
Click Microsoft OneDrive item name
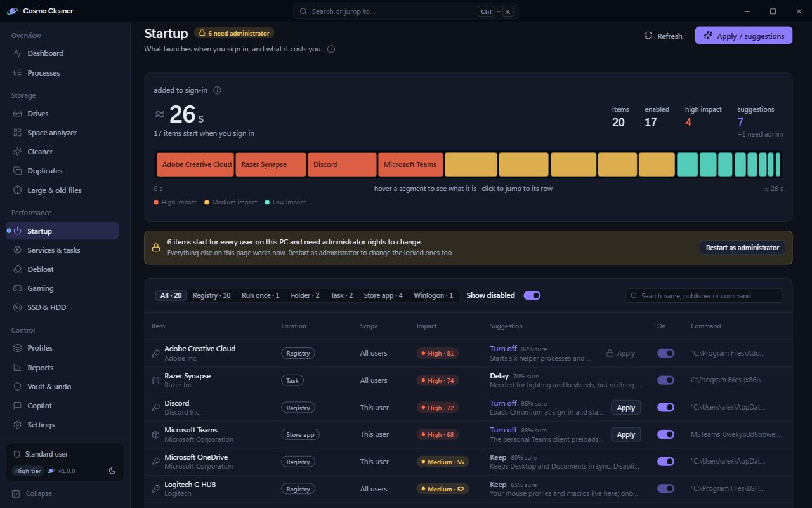click(196, 457)
